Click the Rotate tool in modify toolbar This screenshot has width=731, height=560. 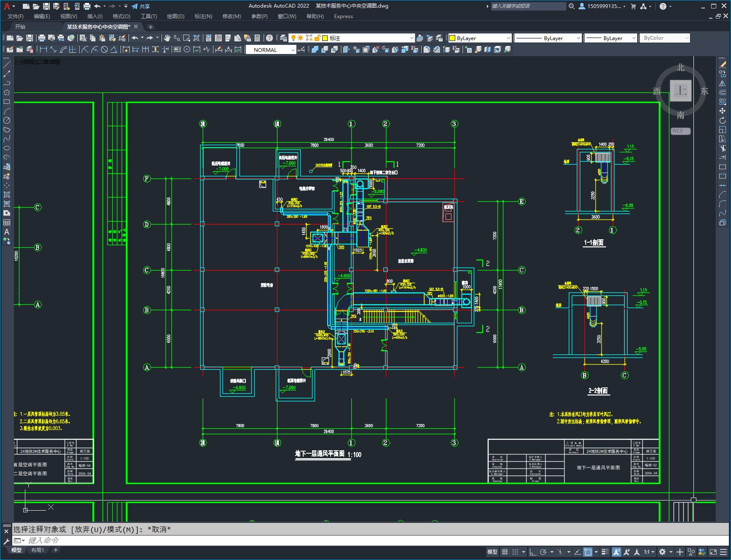pyautogui.click(x=723, y=120)
